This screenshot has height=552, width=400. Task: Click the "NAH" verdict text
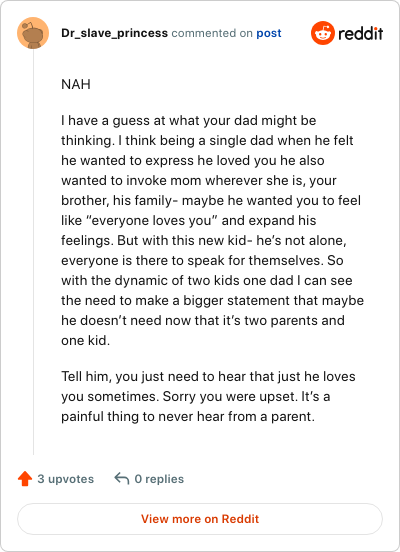click(x=76, y=84)
